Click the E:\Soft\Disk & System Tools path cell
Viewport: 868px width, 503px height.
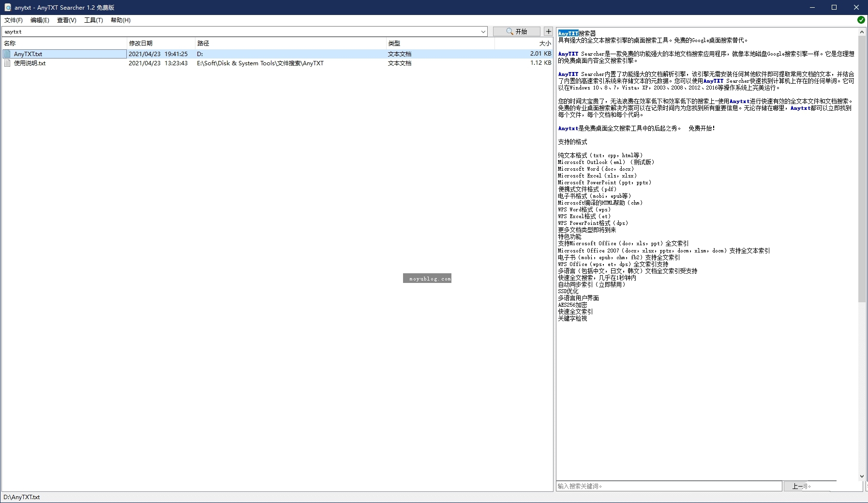point(260,63)
